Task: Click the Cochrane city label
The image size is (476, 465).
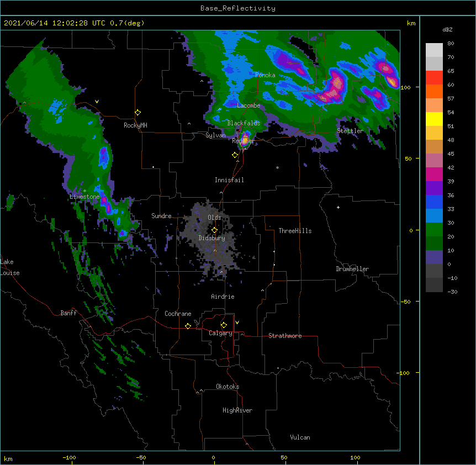Action: point(178,314)
